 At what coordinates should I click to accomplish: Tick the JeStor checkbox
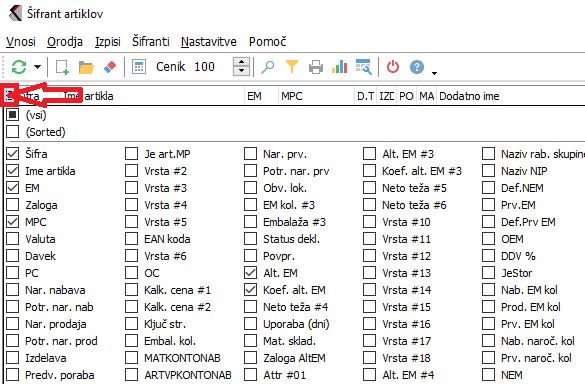coord(488,273)
